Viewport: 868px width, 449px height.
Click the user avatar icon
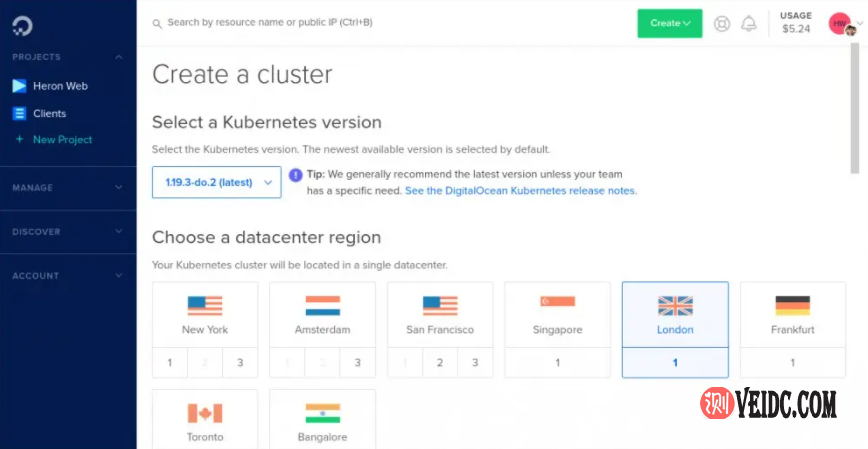pyautogui.click(x=840, y=23)
